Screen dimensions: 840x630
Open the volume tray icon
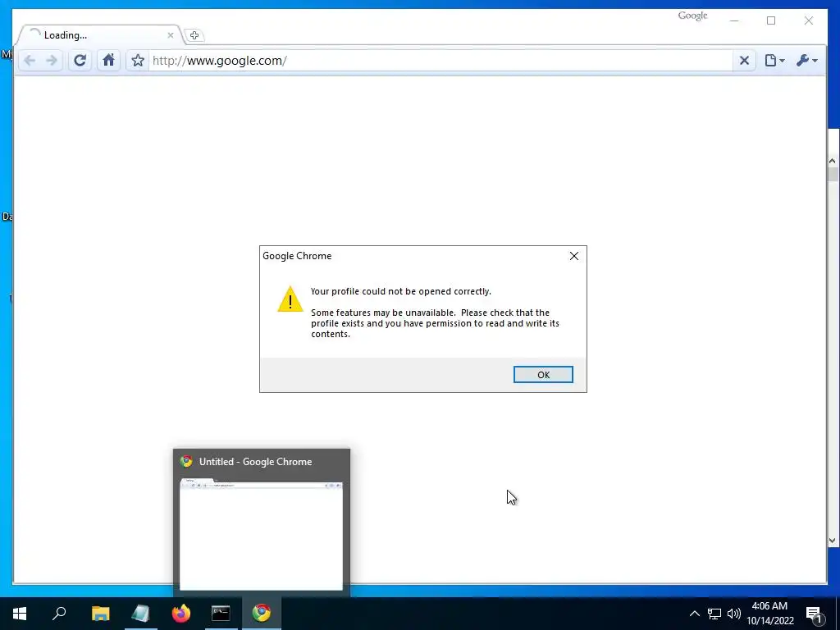734,614
